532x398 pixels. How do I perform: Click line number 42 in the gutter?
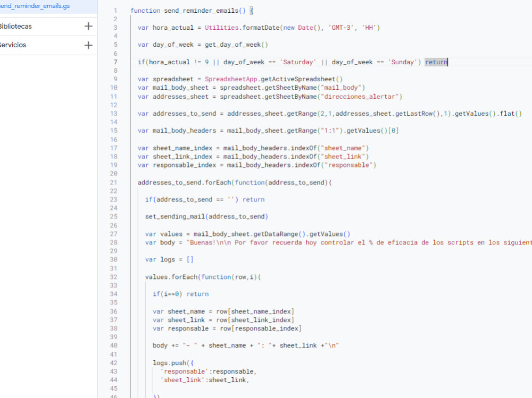coord(114,363)
